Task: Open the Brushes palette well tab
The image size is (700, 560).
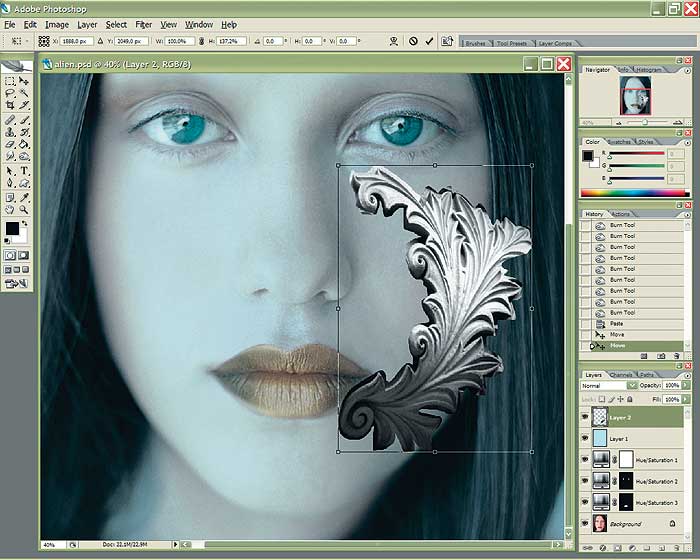Action: (475, 43)
